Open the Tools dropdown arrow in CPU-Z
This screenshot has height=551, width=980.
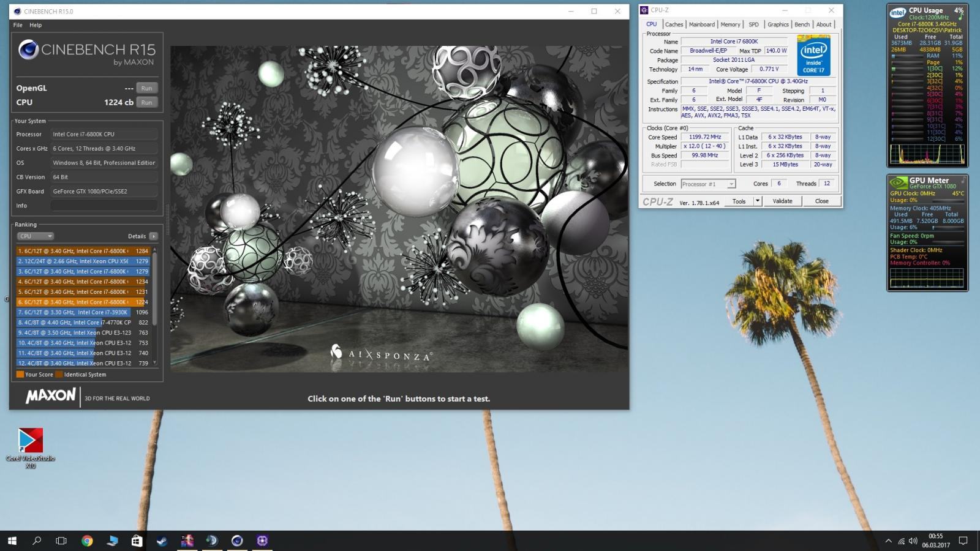point(758,201)
